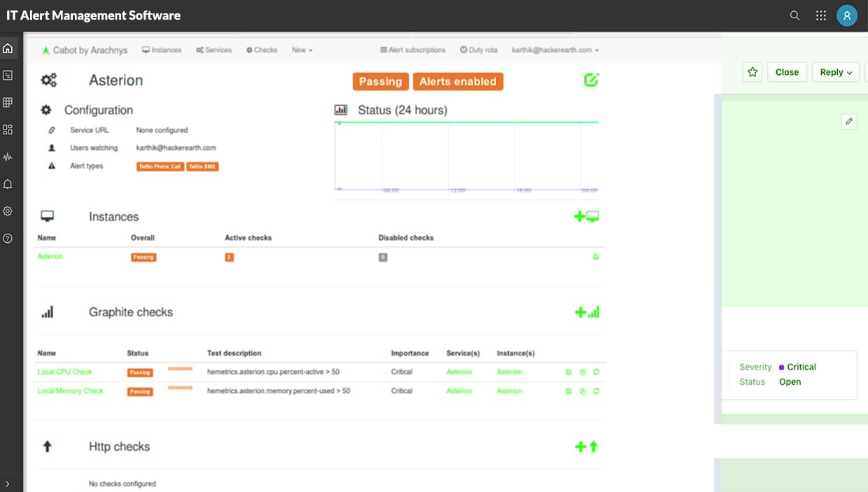The width and height of the screenshot is (868, 492).
Task: Toggle the Twilio SMS alert type
Action: click(202, 166)
